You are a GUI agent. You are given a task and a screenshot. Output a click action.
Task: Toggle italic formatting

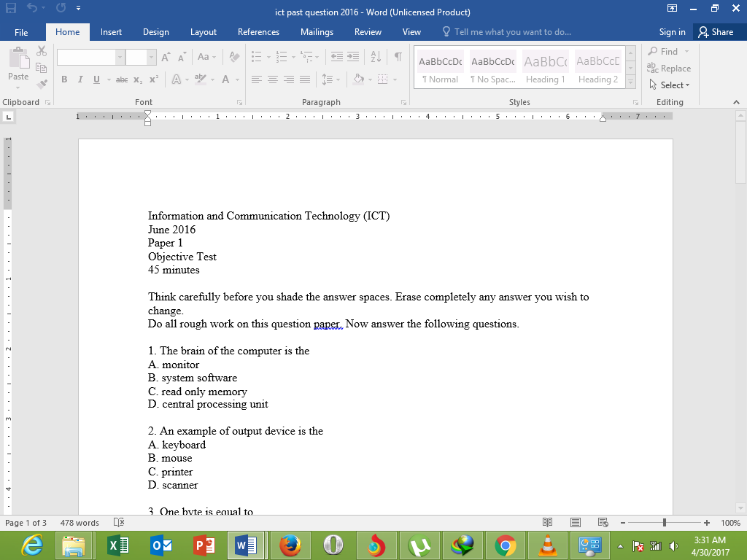[x=80, y=79]
